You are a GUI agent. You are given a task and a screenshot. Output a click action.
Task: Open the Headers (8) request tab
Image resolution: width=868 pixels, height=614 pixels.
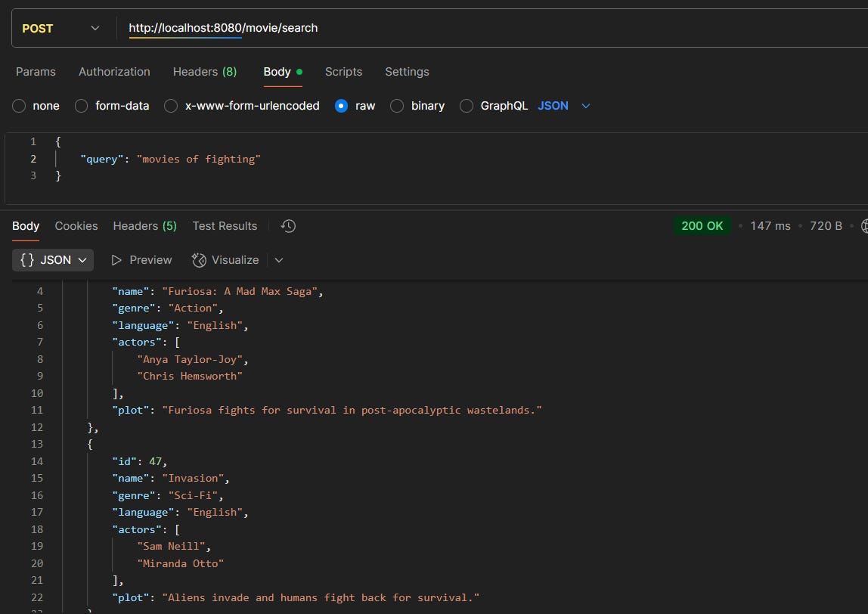pos(204,71)
